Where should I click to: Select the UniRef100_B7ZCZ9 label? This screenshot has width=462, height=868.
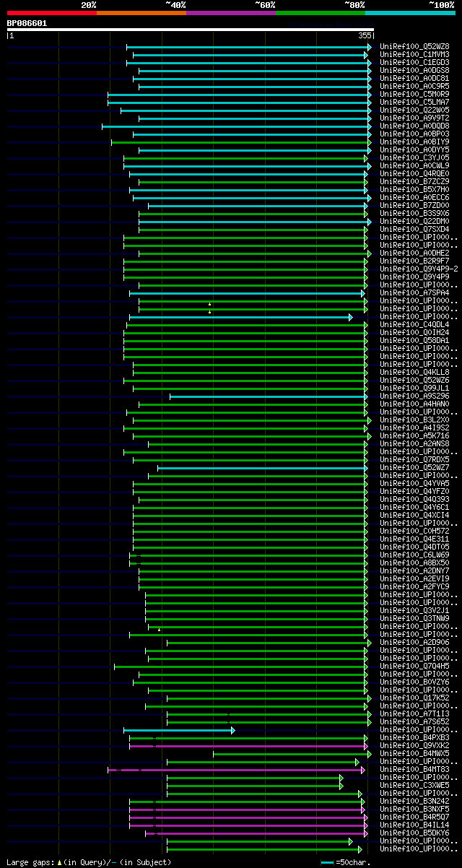(414, 181)
